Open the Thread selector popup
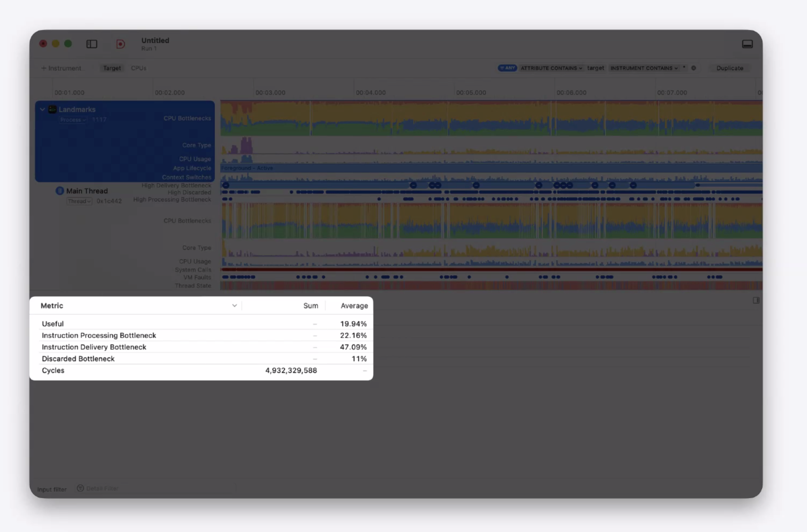This screenshot has height=532, width=807. point(79,201)
